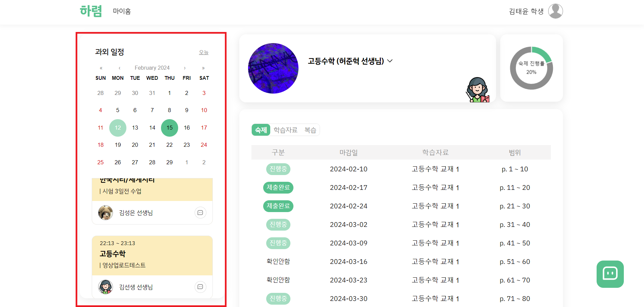Expand the 고등수학 (허준혁 선생님) class dropdown
Screen dimensions: 644x307
390,61
